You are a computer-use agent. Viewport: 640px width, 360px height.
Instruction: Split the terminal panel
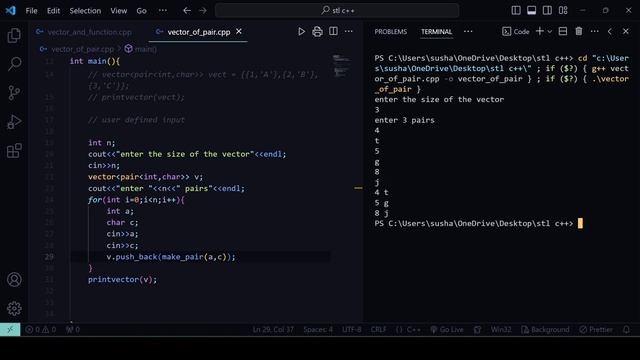pos(563,31)
